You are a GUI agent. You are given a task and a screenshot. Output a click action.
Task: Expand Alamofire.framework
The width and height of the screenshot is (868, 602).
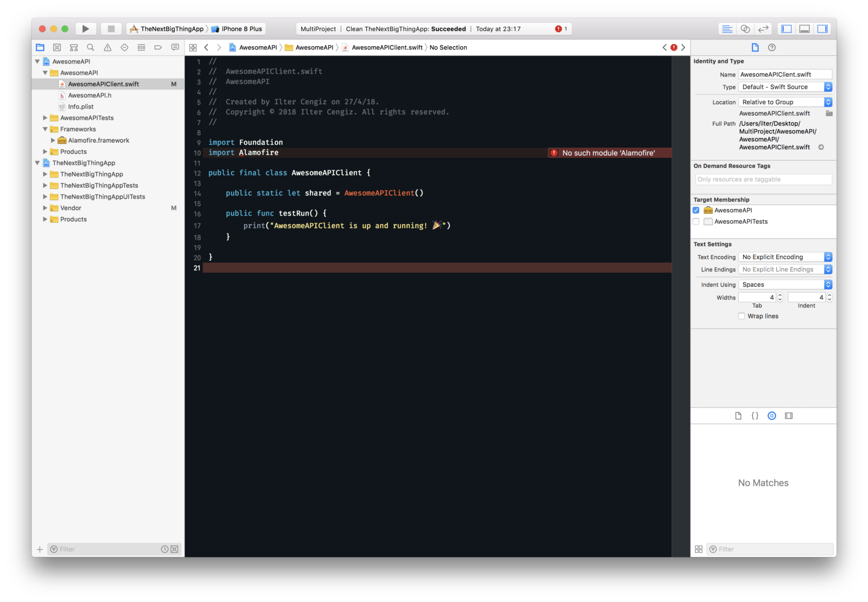point(53,140)
